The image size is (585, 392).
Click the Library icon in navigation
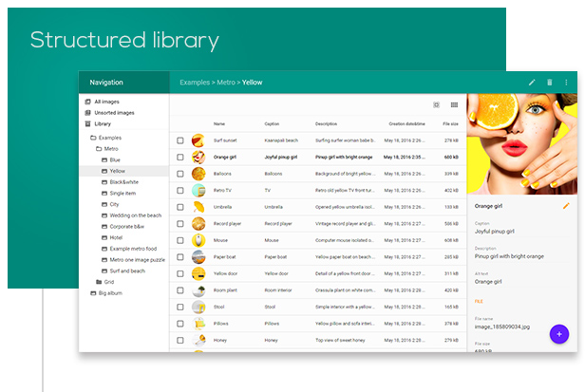[x=88, y=123]
